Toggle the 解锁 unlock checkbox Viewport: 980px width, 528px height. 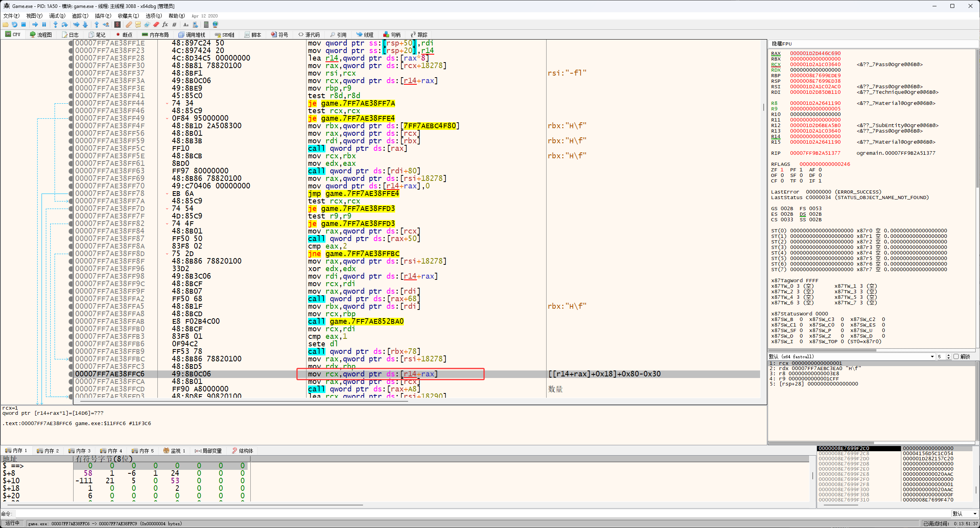point(956,357)
